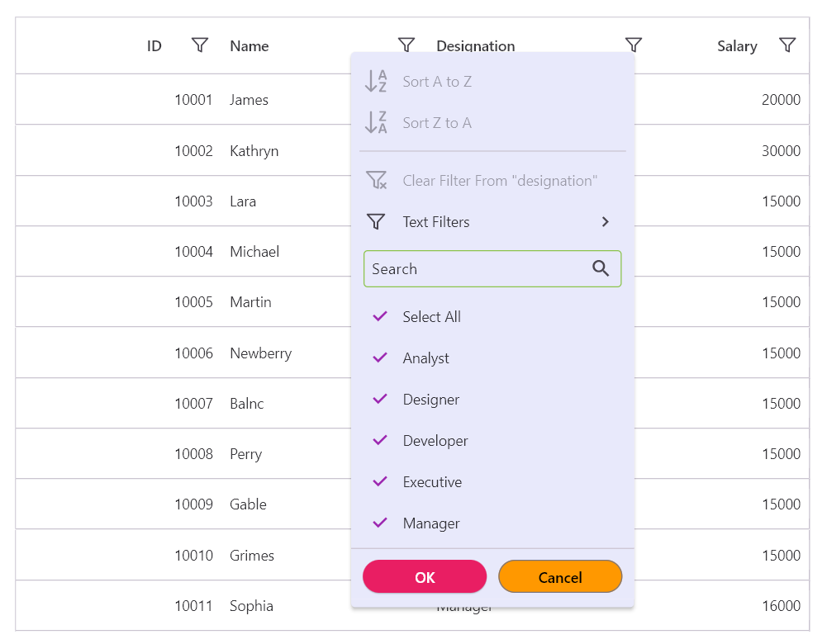Choose the Sort Z to A label
This screenshot has width=827, height=644.
tap(437, 123)
